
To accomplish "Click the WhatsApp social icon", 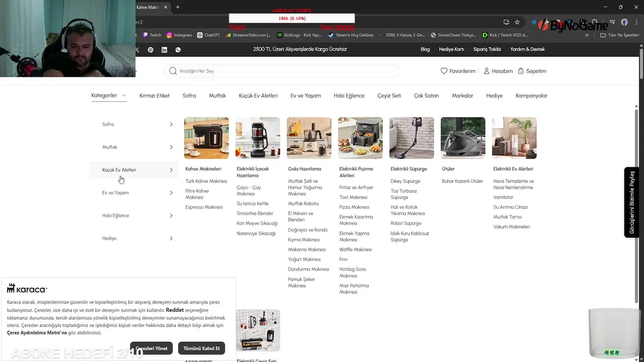I will coord(178,50).
